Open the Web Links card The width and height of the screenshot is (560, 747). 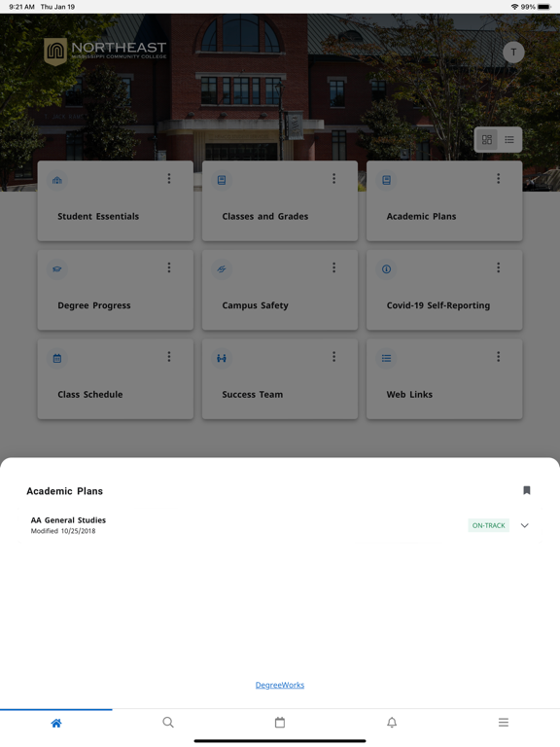click(x=444, y=379)
